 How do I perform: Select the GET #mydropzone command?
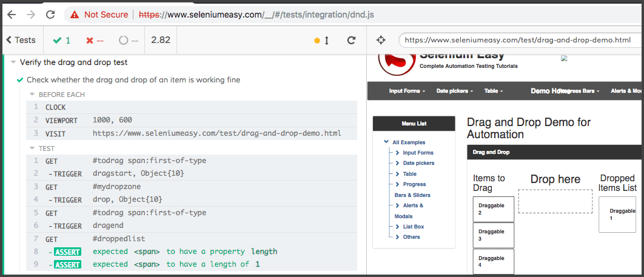192,187
